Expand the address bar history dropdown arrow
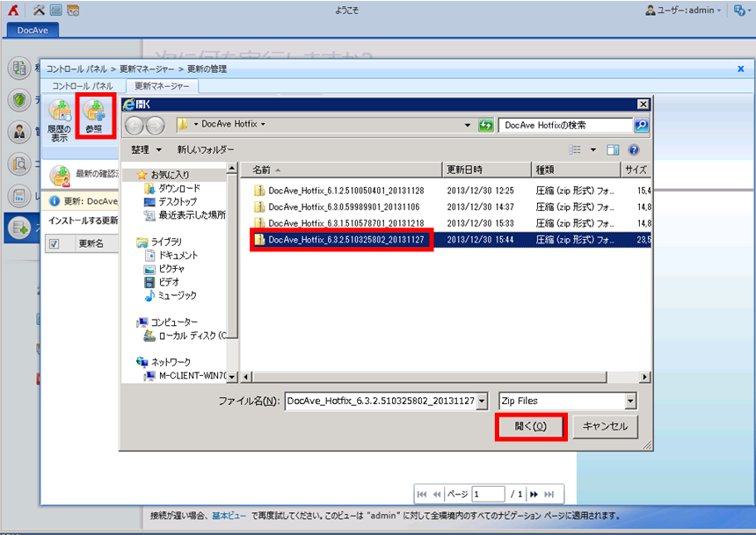 [x=467, y=126]
